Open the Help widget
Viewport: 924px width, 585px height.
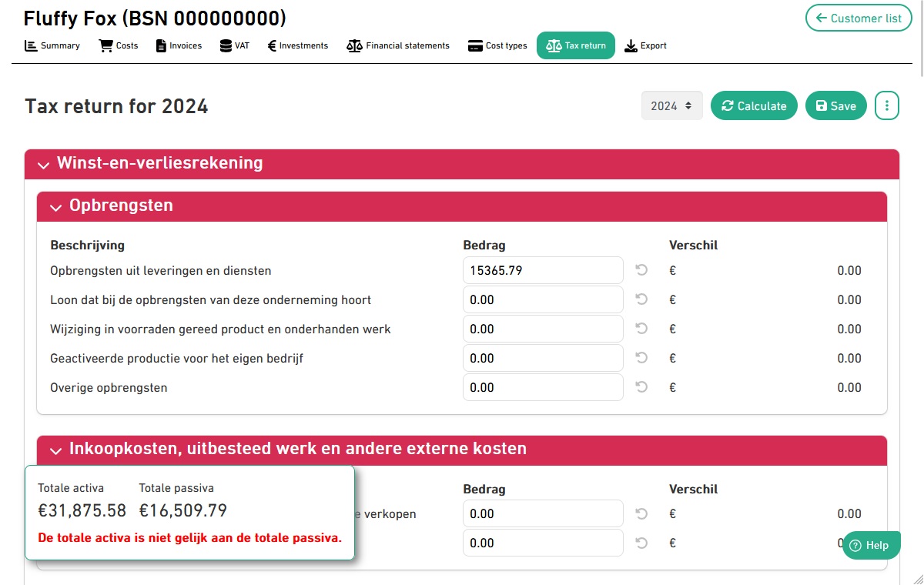coord(872,545)
